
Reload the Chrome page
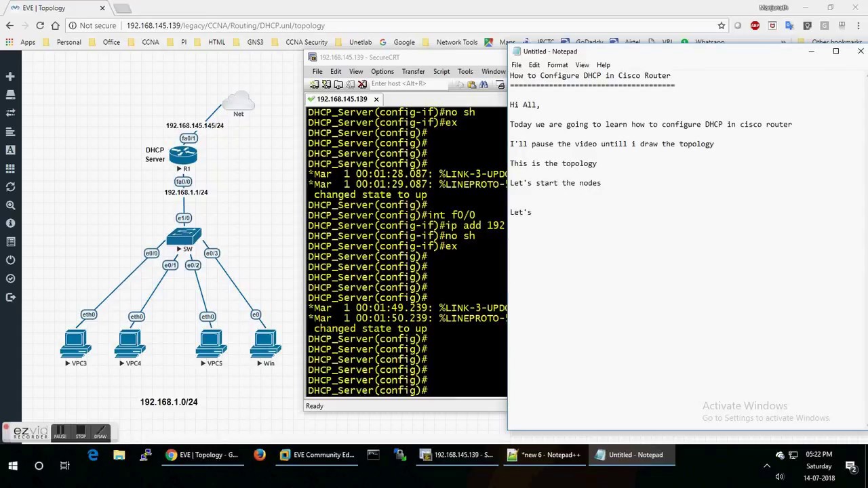[x=40, y=26]
